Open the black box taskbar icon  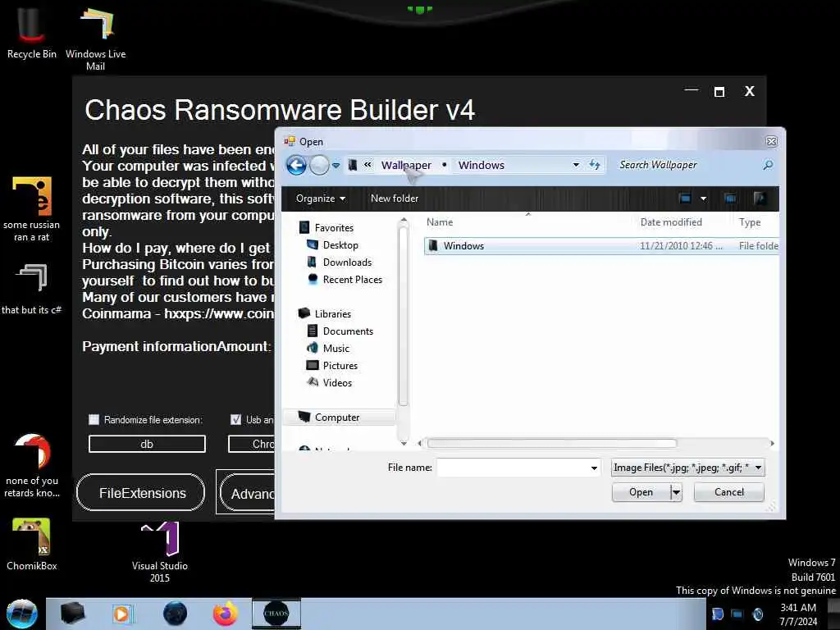[x=73, y=614]
